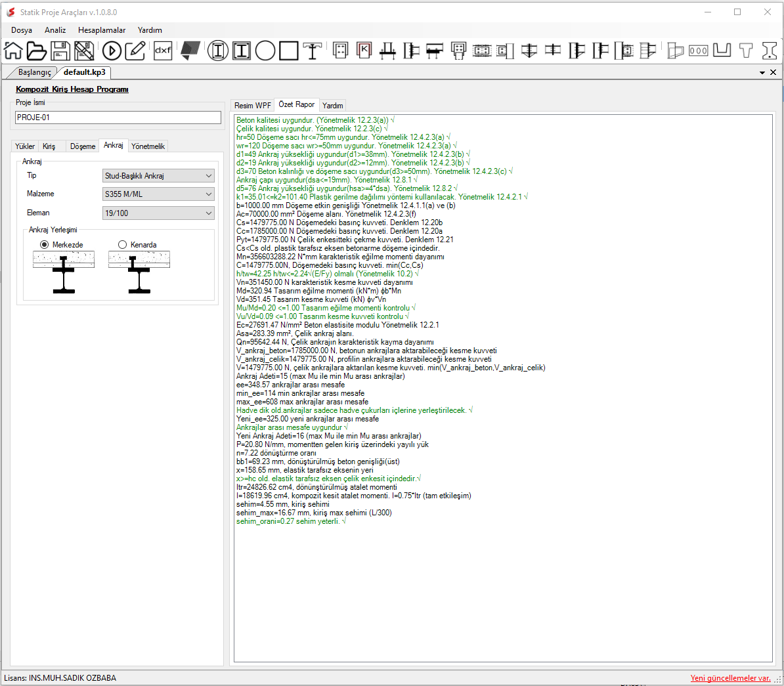Screen dimensions: 784x686
Task: Click the Kompozit Kiriş Hesap Programı heading
Action: (72, 89)
